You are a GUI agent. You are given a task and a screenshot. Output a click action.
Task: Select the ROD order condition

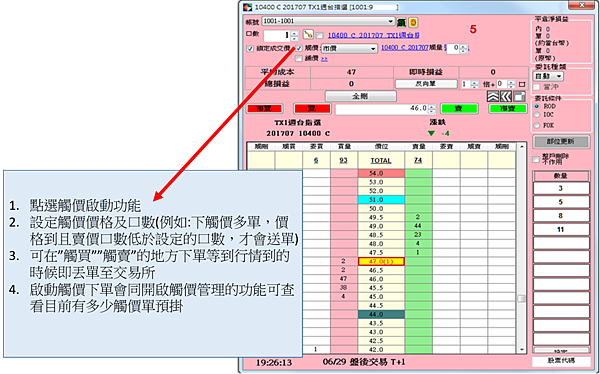click(x=537, y=106)
